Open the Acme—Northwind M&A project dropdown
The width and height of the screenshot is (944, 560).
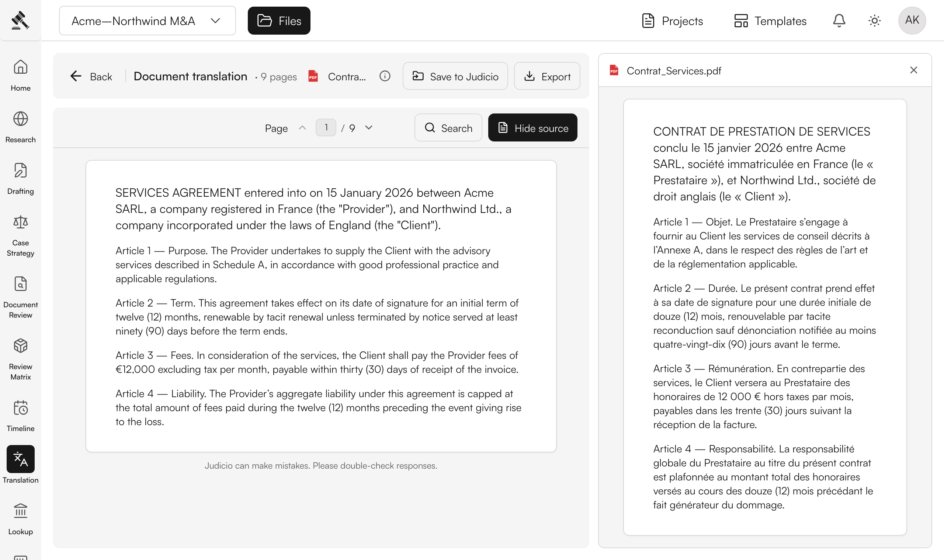[147, 21]
